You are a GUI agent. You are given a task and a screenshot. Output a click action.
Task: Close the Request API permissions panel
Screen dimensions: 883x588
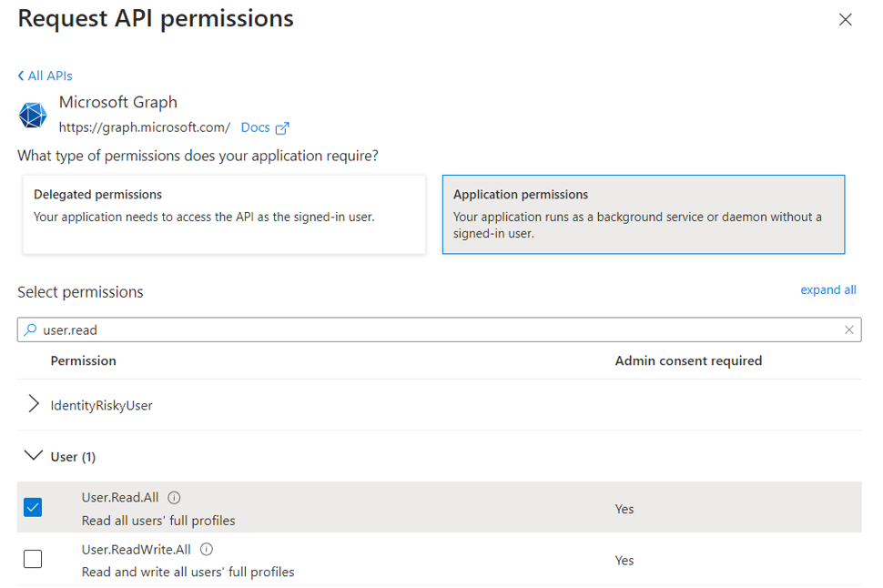[x=845, y=20]
